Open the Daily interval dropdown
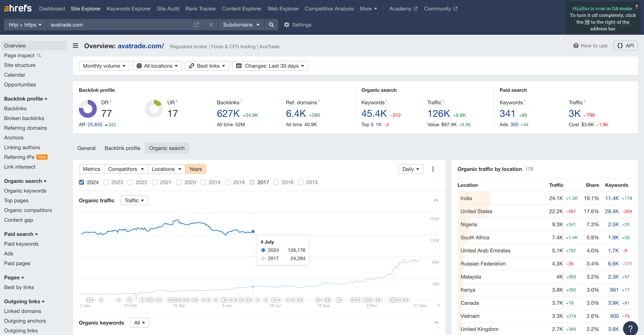 point(411,169)
